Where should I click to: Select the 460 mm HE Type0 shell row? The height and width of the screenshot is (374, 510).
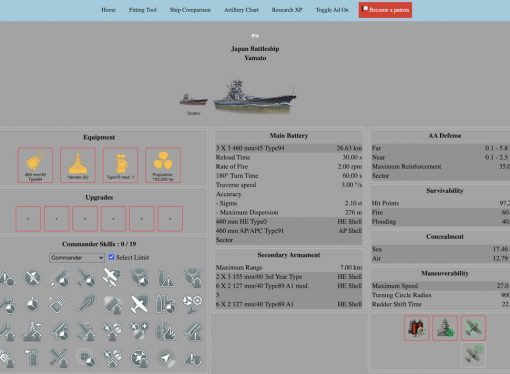coord(289,222)
